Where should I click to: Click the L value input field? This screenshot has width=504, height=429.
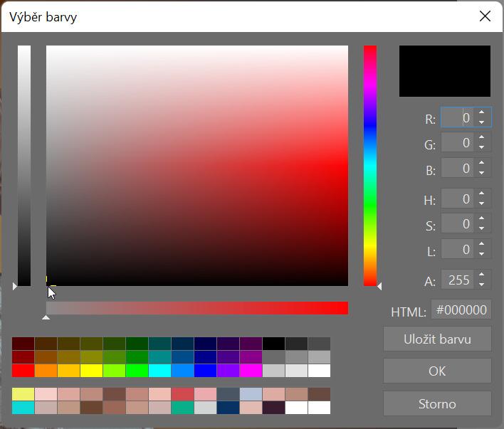[x=457, y=249]
